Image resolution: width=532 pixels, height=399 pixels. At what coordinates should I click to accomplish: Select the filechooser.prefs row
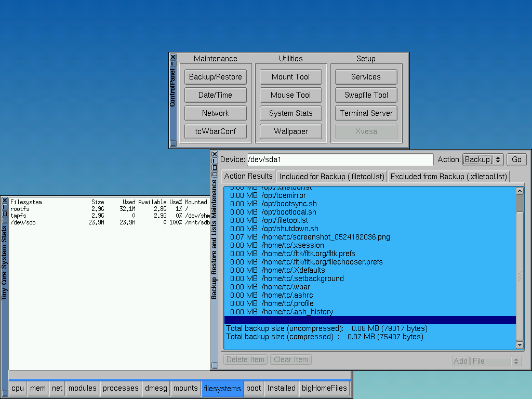point(370,262)
